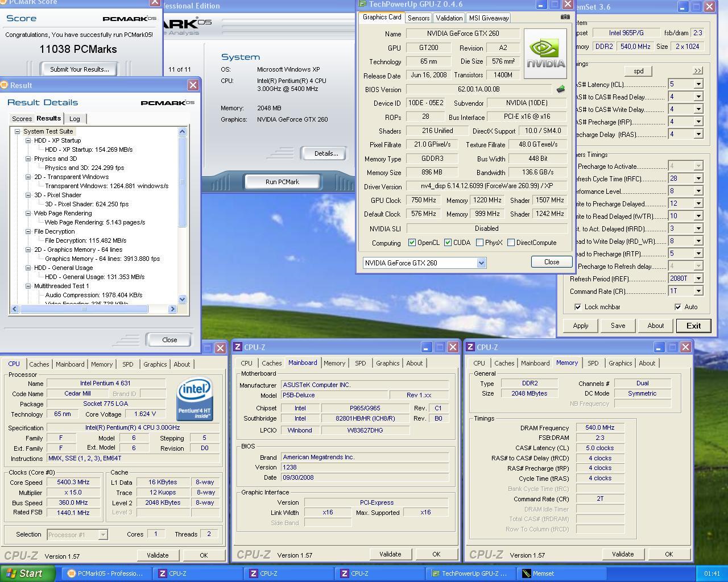Click Close button in Result Details window
Viewport: 728px width, 582px height.
(169, 340)
